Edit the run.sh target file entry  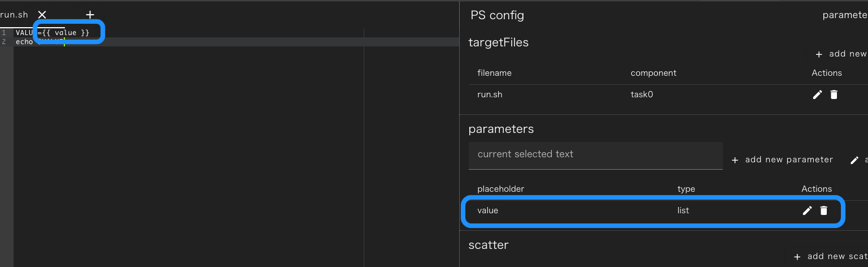(817, 94)
